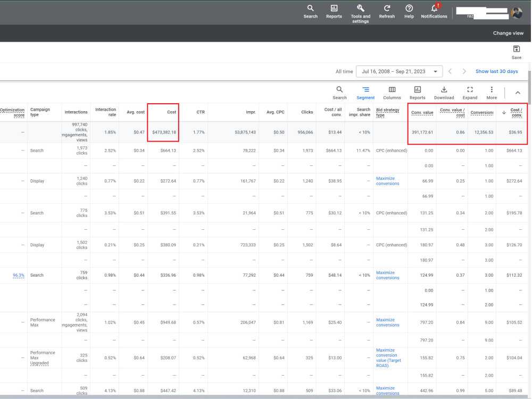532x399 pixels.
Task: Sort by Clicks column header
Action: pyautogui.click(x=307, y=112)
